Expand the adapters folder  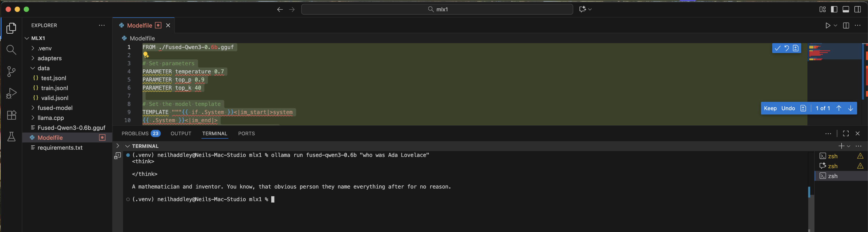[x=49, y=58]
